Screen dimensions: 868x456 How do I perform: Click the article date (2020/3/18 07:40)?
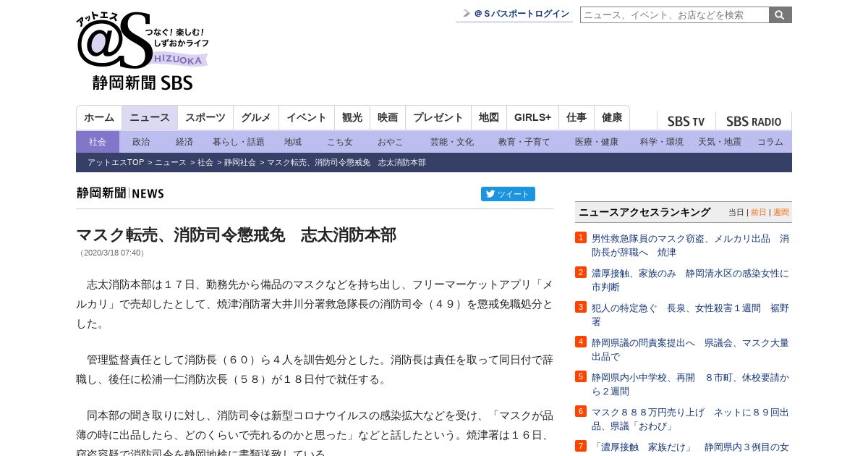tap(112, 253)
